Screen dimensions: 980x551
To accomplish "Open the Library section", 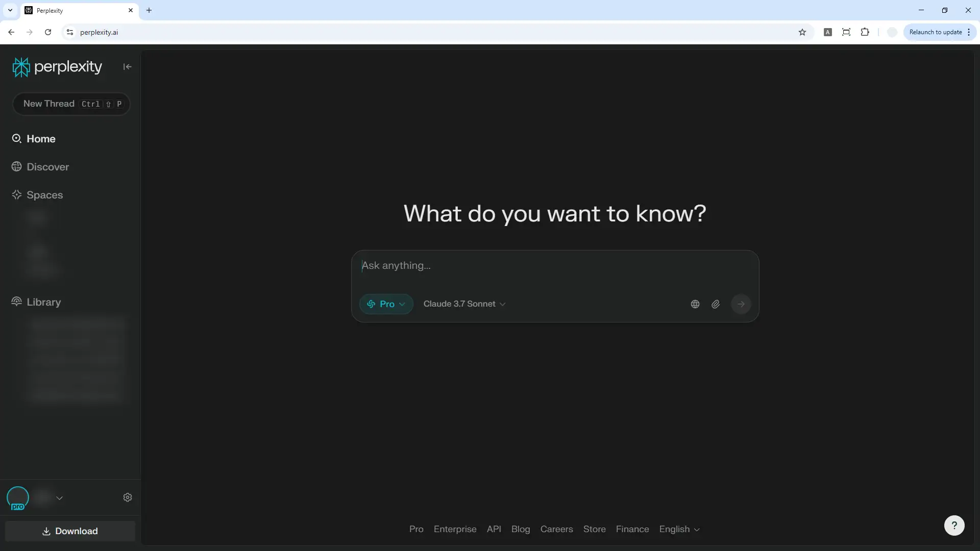I will [43, 302].
